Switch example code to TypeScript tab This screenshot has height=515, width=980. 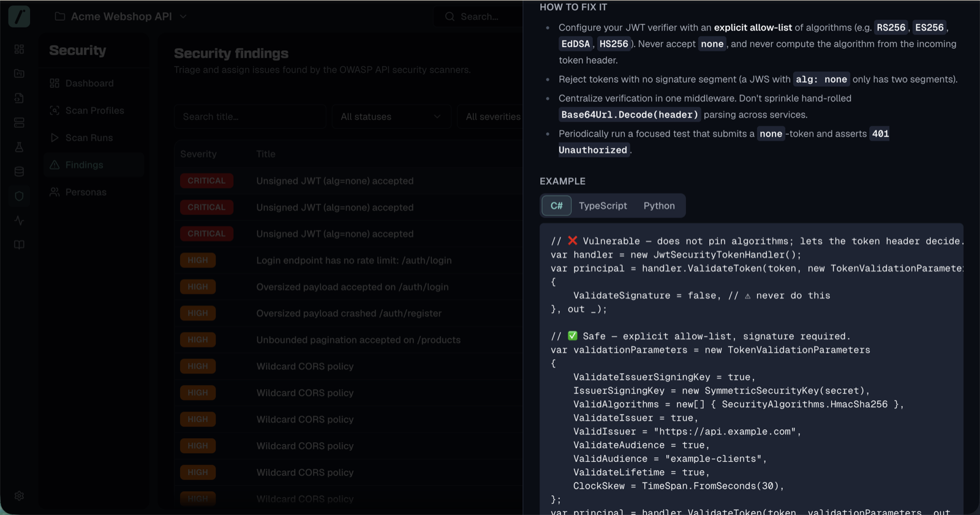(x=603, y=206)
